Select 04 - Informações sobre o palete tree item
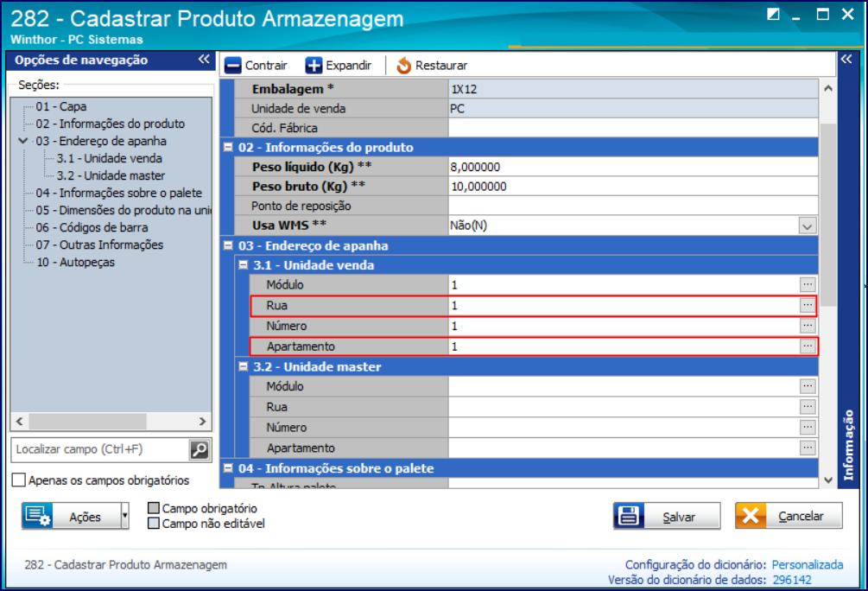 click(x=119, y=193)
